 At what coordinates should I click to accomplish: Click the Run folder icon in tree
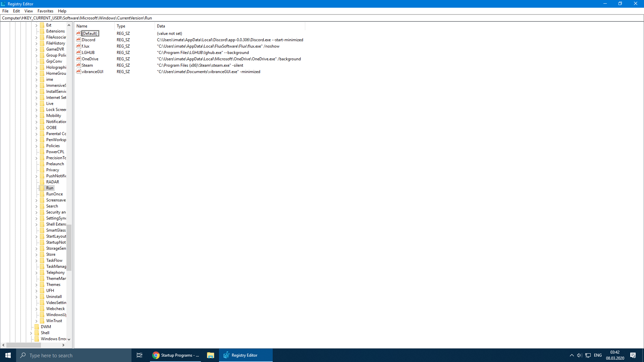coord(42,188)
